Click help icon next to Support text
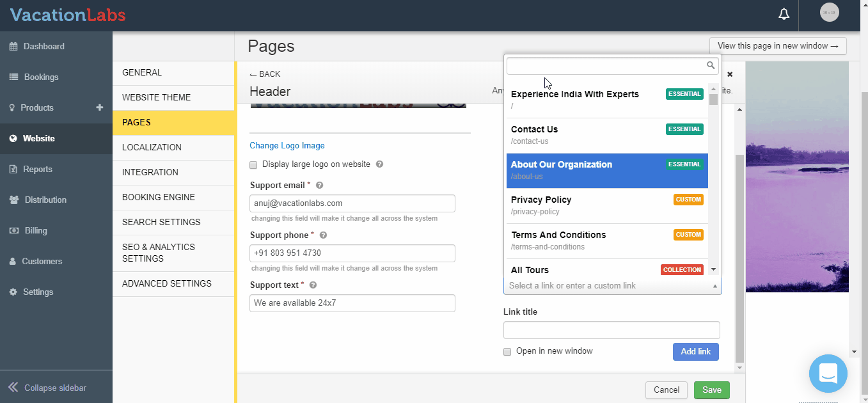This screenshot has height=403, width=868. click(313, 285)
